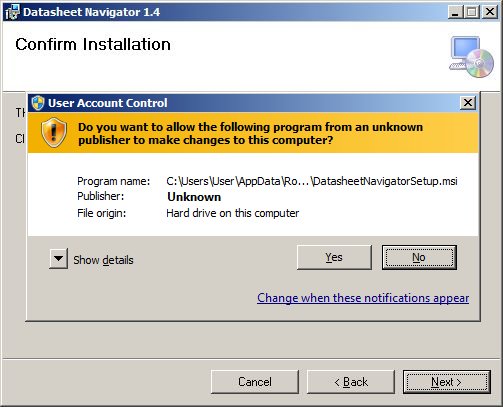Click the yellow warning shield icon
Viewport: 503px width, 407px height.
[x=54, y=132]
